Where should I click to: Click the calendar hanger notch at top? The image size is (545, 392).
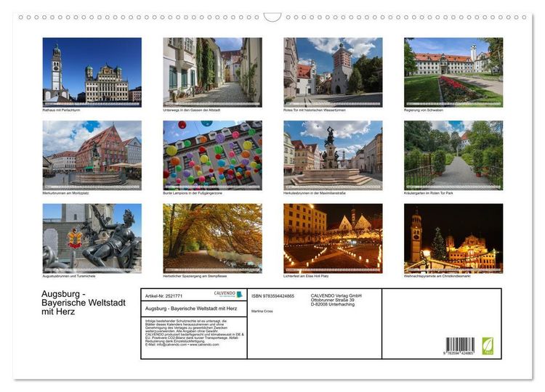pyautogui.click(x=272, y=17)
